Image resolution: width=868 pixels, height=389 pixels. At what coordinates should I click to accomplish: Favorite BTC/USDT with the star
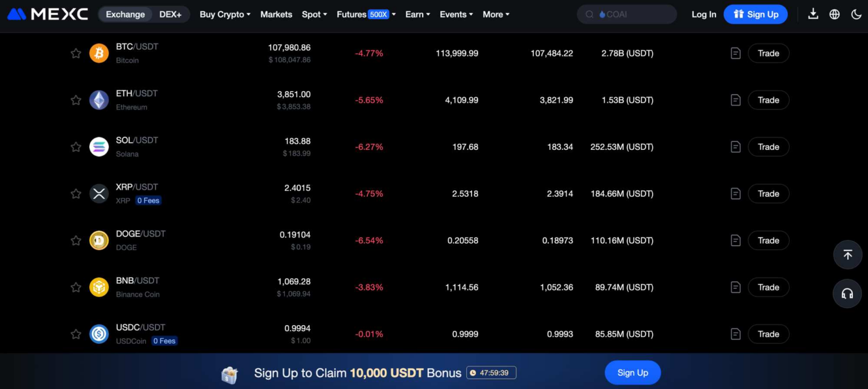pos(76,53)
